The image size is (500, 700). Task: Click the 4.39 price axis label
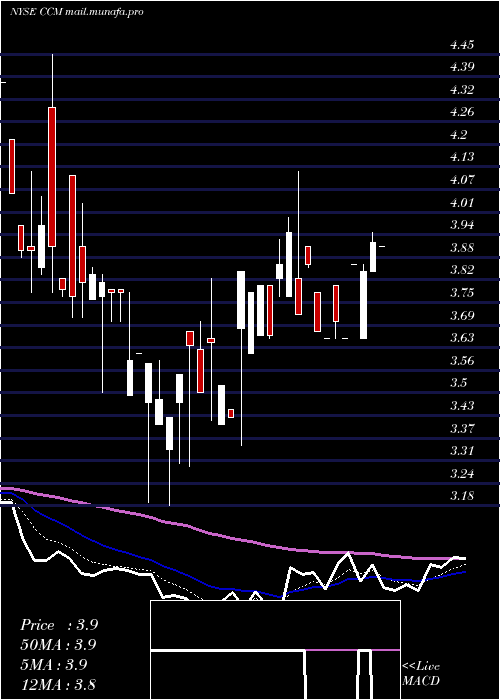coord(462,67)
